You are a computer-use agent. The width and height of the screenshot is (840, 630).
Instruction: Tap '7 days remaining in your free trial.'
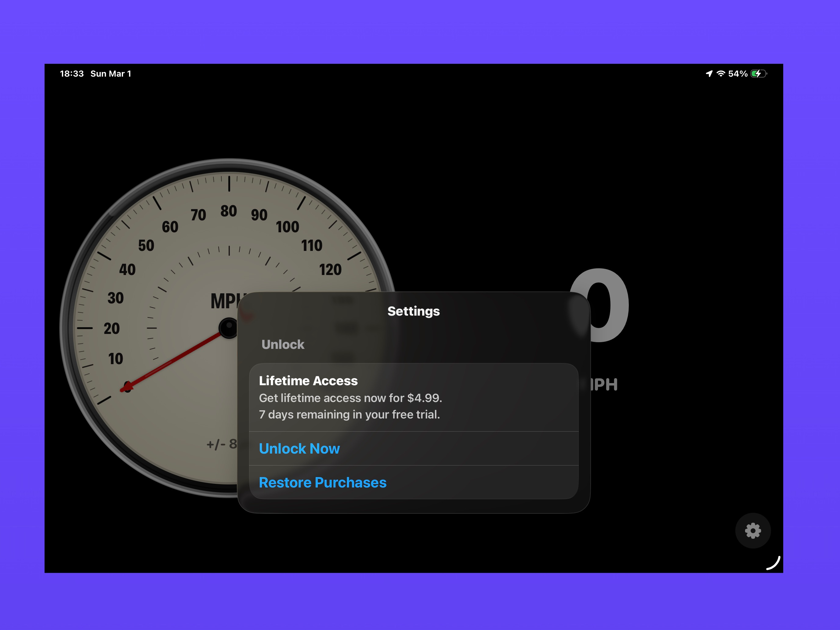tap(349, 414)
